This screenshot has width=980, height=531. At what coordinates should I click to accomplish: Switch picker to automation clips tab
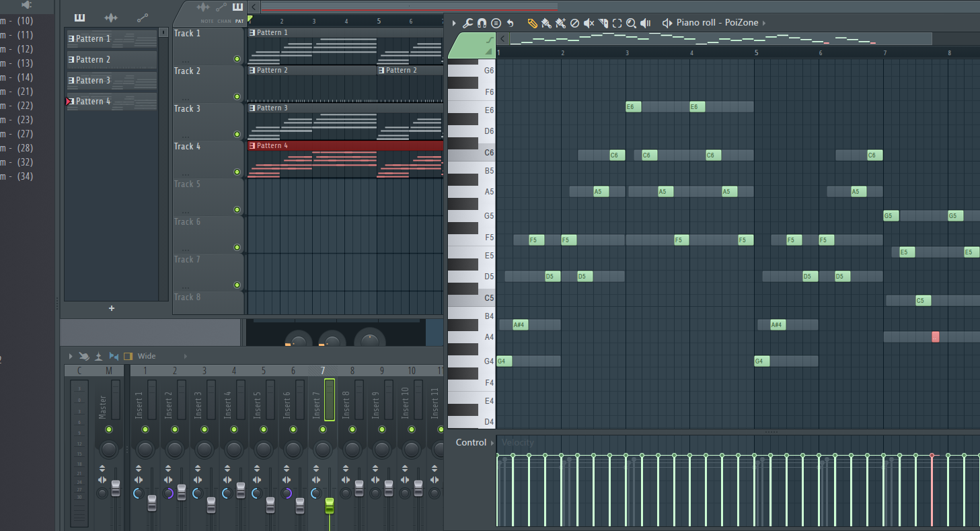coord(143,17)
